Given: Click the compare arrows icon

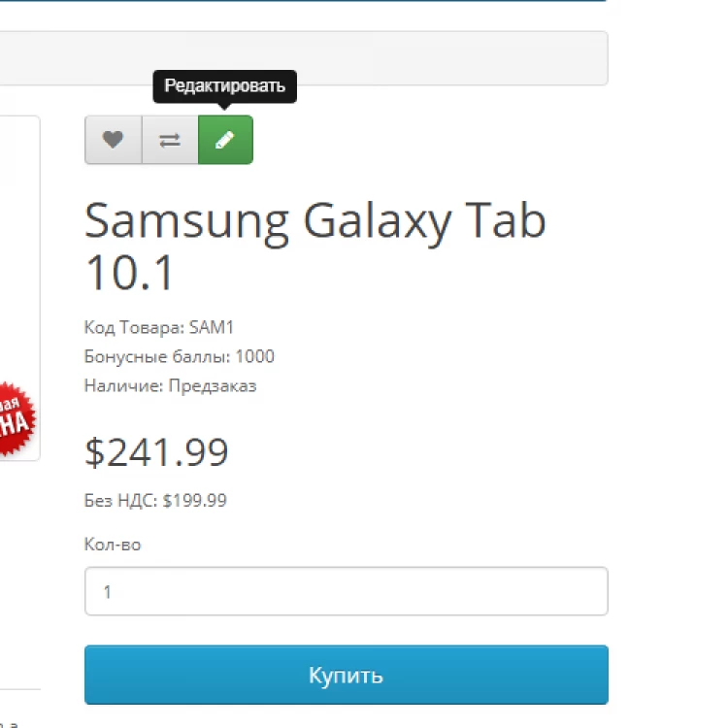Looking at the screenshot, I should [x=170, y=140].
